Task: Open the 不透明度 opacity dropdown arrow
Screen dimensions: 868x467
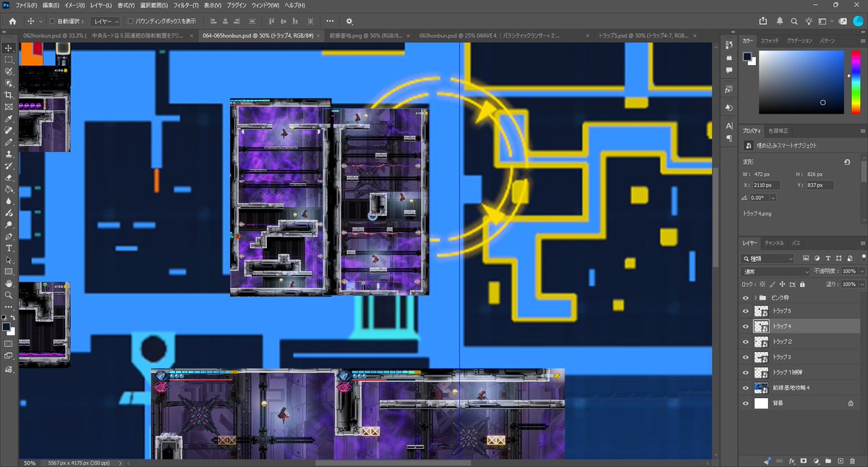Action: pos(861,272)
